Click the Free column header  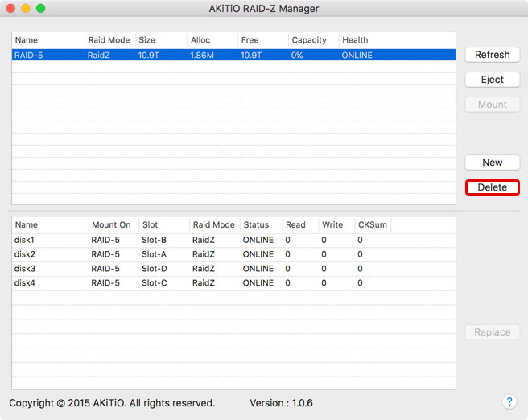point(262,40)
